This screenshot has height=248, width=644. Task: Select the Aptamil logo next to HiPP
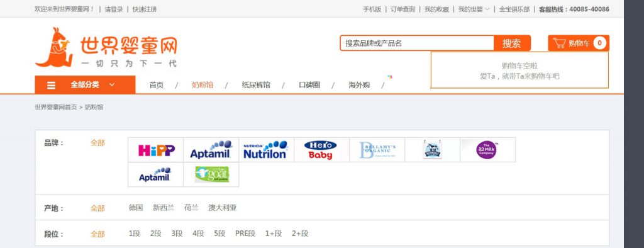click(211, 150)
